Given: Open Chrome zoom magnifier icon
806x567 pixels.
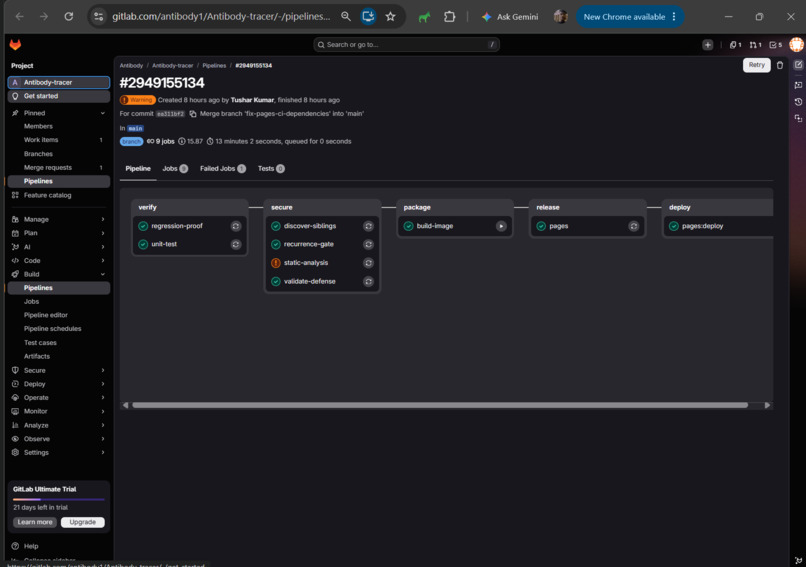Looking at the screenshot, I should (345, 16).
